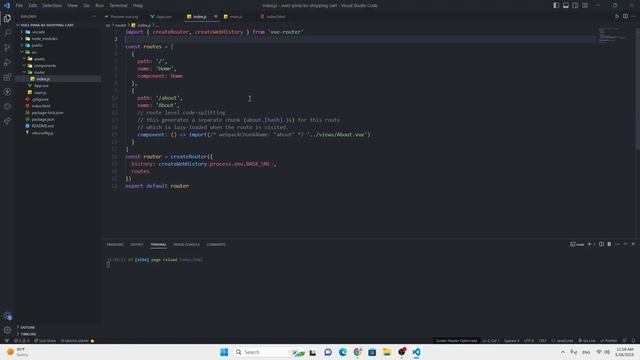Open the View menu
Image resolution: width=640 pixels, height=360 pixels.
point(72,5)
